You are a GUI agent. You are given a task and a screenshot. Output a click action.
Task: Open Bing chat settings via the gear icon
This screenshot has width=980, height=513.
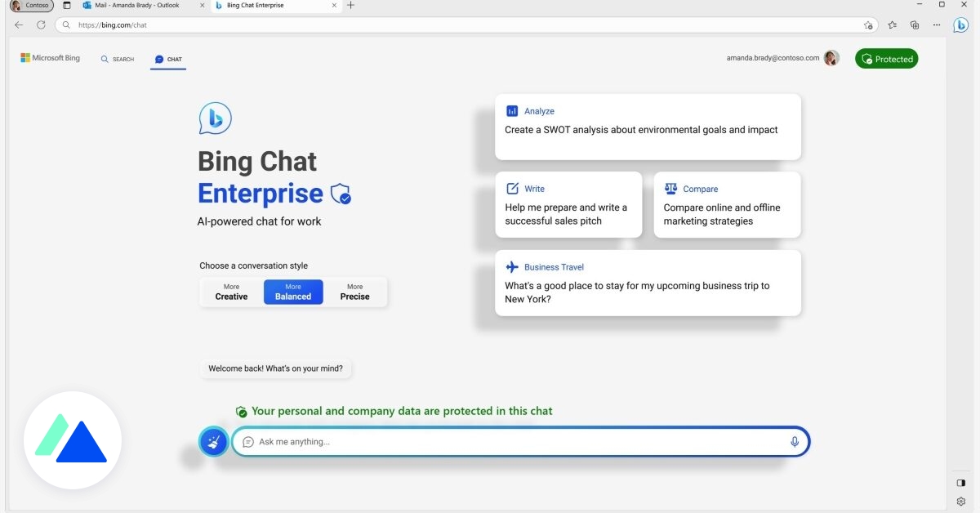960,501
